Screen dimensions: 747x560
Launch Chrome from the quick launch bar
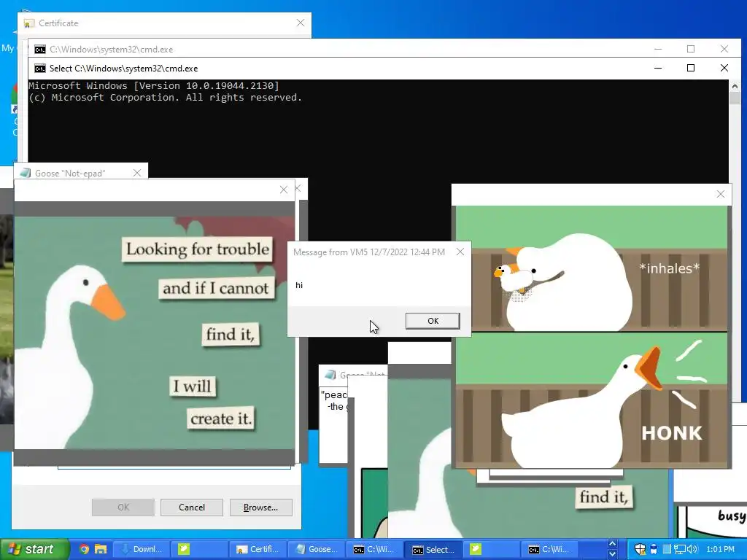(x=85, y=549)
